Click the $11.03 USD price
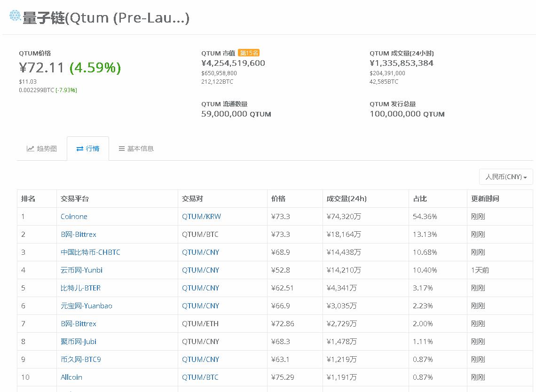The width and height of the screenshot is (536, 392). tap(28, 82)
